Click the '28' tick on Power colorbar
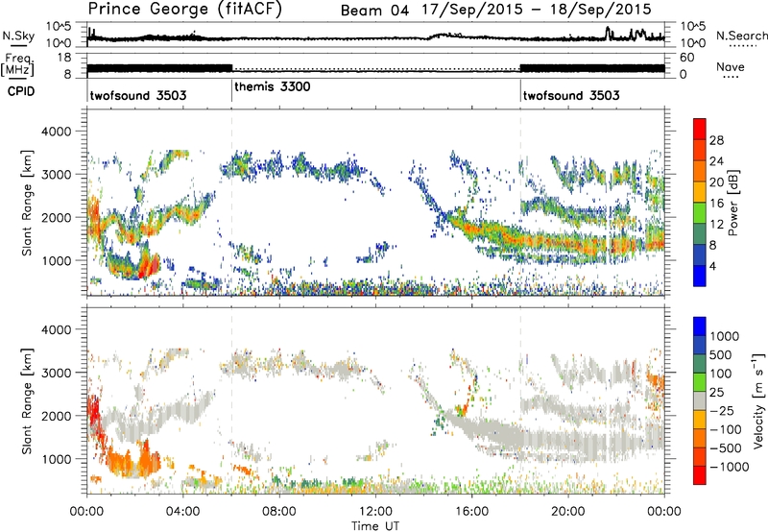The height and width of the screenshot is (532, 768). pos(716,140)
